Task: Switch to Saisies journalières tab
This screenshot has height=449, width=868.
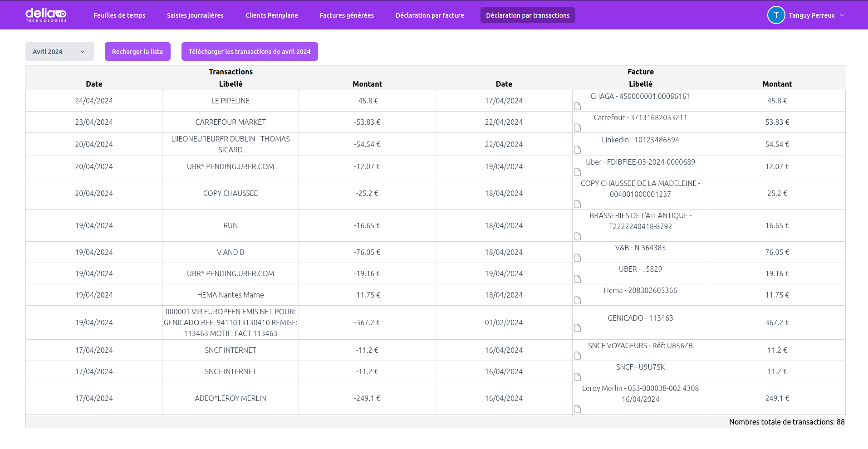Action: point(195,15)
